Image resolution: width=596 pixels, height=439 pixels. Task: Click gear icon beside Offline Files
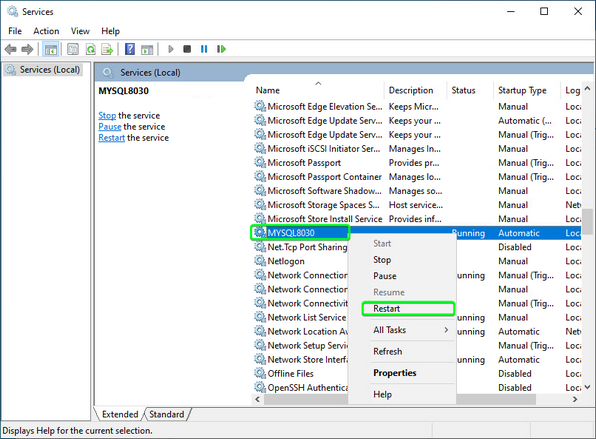(260, 374)
